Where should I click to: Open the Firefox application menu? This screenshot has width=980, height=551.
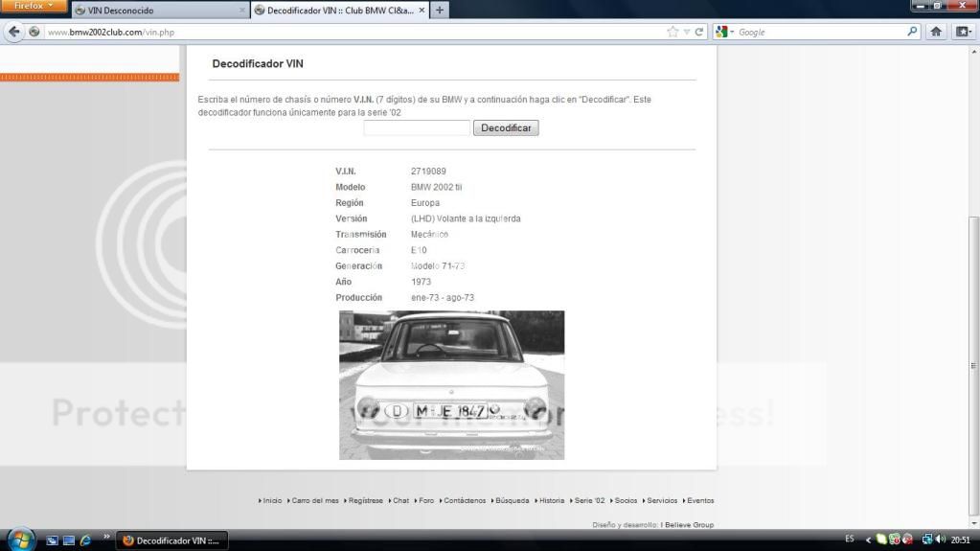[x=34, y=6]
